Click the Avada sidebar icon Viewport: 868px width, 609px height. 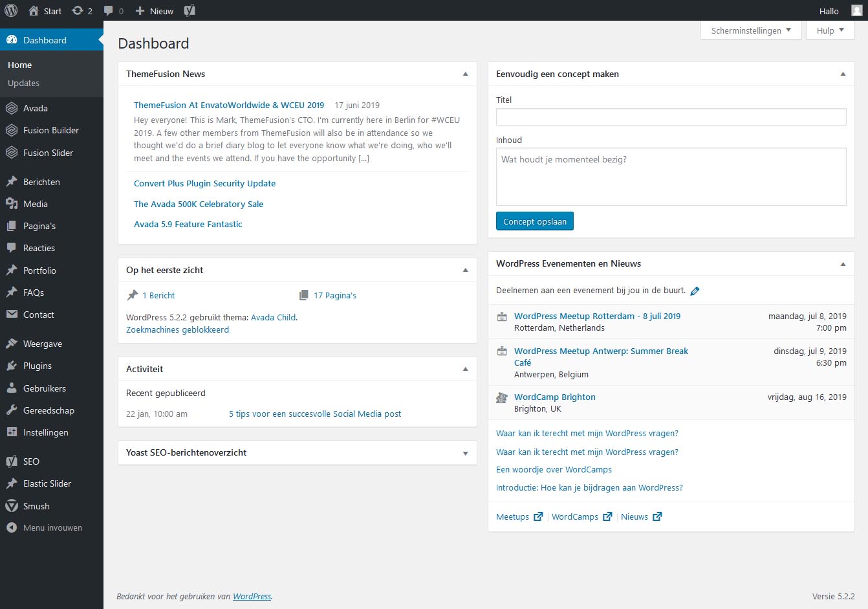coord(12,108)
